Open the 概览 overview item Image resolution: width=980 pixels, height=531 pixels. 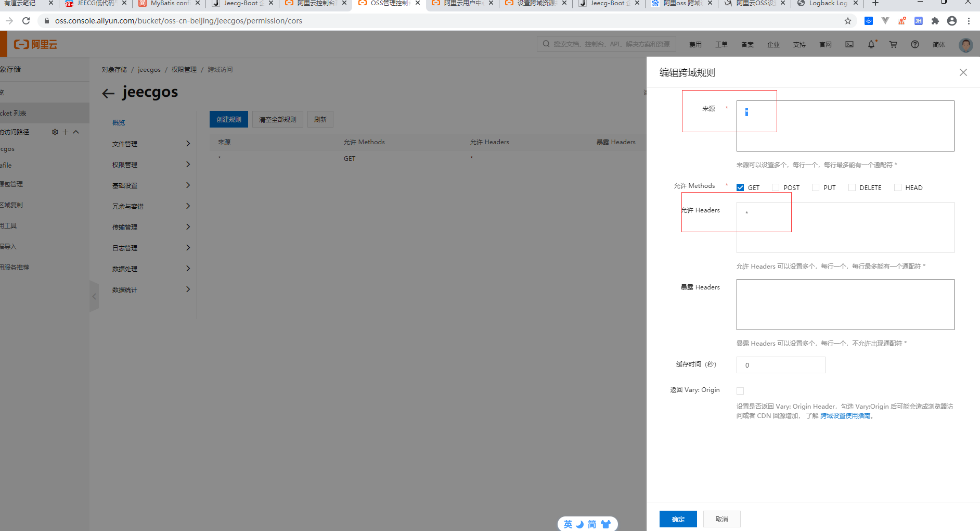pos(119,123)
